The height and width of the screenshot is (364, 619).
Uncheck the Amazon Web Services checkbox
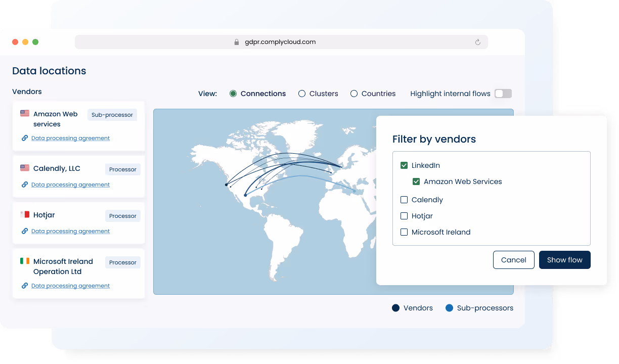[416, 181]
